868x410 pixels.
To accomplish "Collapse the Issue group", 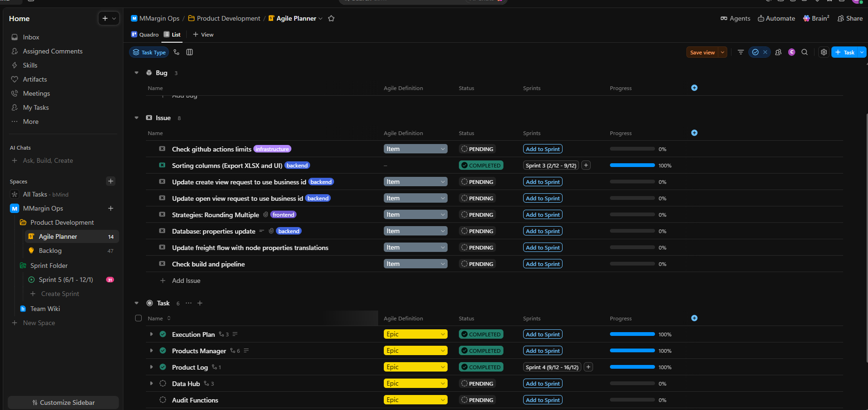I will (137, 118).
